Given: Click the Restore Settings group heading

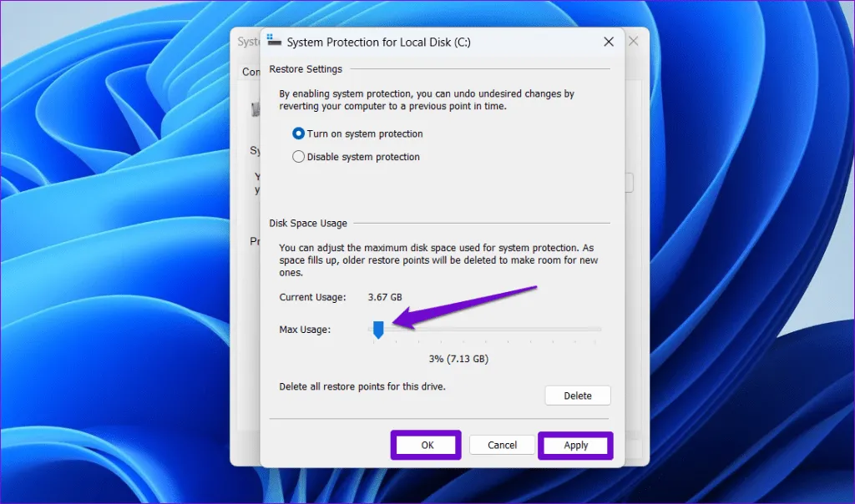Looking at the screenshot, I should 306,69.
